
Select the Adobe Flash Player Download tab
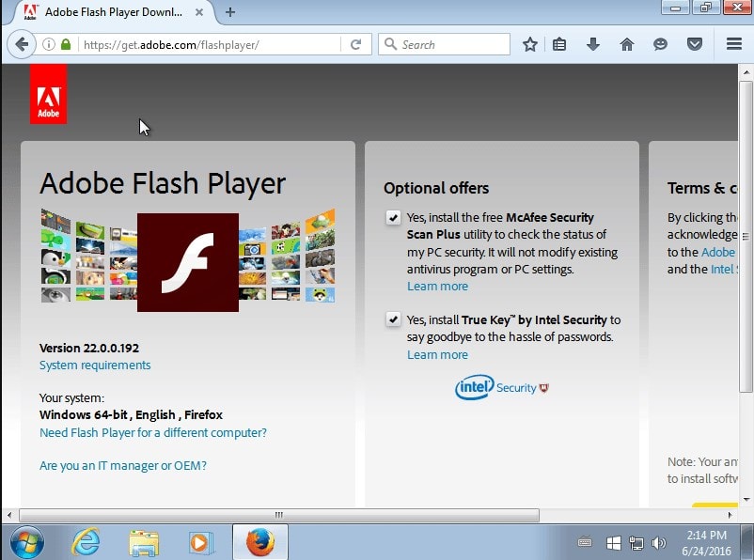(x=114, y=12)
